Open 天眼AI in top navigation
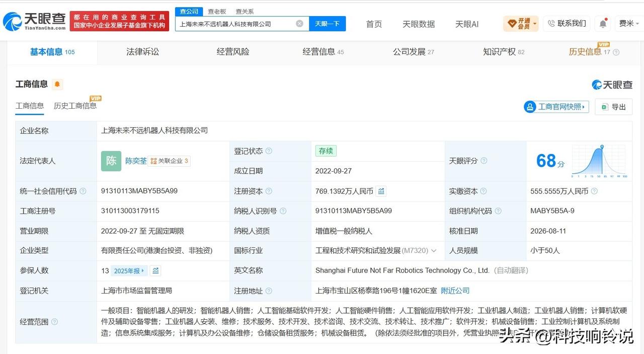 point(467,24)
